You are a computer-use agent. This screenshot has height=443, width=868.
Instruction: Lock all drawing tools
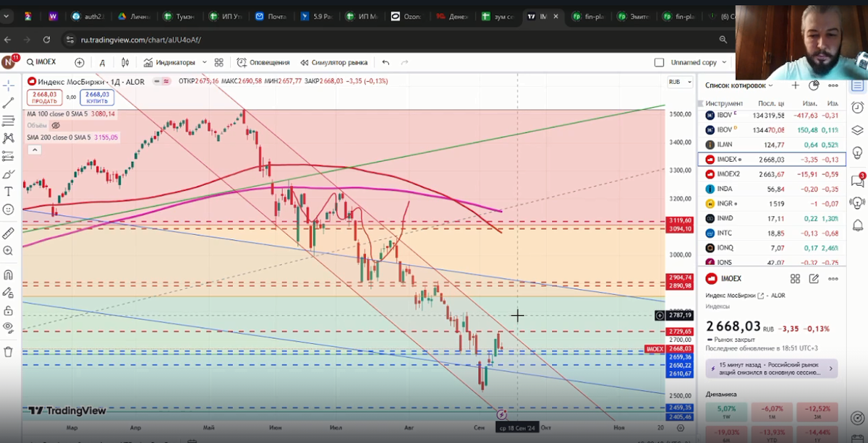[9, 310]
